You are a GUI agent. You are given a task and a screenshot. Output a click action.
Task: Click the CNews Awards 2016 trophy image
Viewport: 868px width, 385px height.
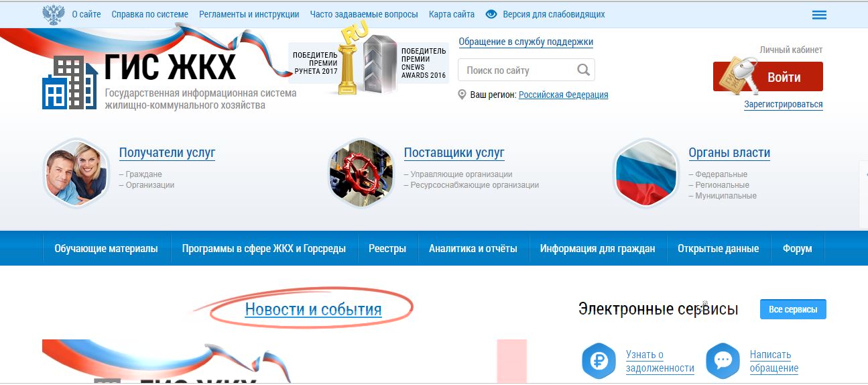click(379, 64)
